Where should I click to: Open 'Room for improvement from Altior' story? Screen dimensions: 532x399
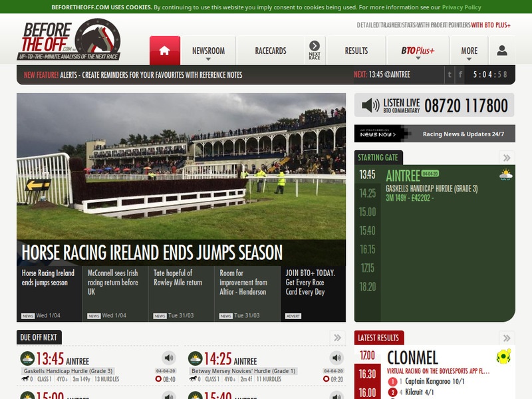tap(247, 293)
